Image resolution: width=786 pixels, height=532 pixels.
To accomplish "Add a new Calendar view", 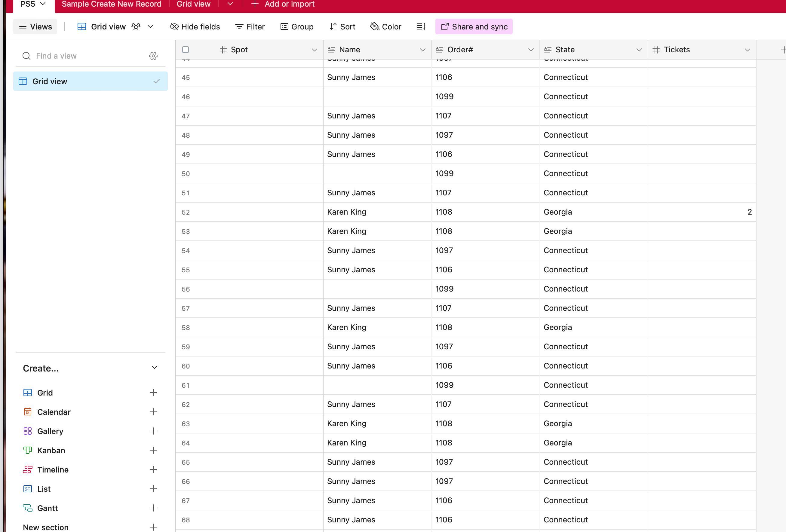I will [x=153, y=412].
